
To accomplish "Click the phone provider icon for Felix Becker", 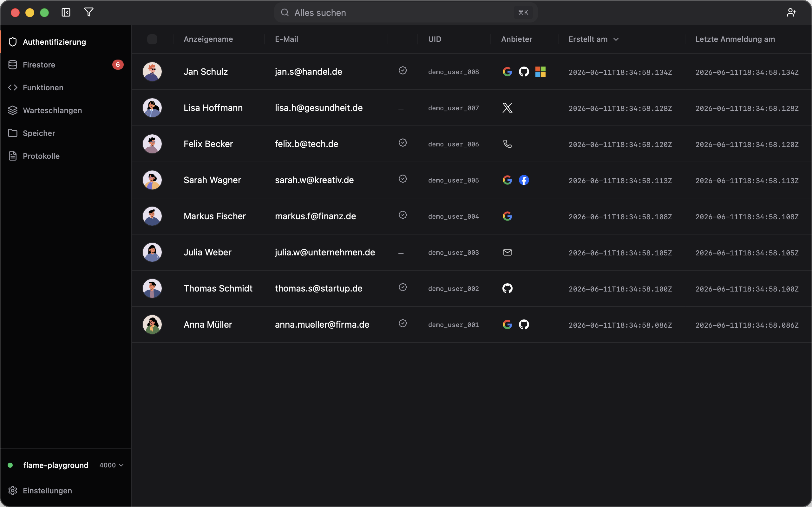I will point(507,144).
